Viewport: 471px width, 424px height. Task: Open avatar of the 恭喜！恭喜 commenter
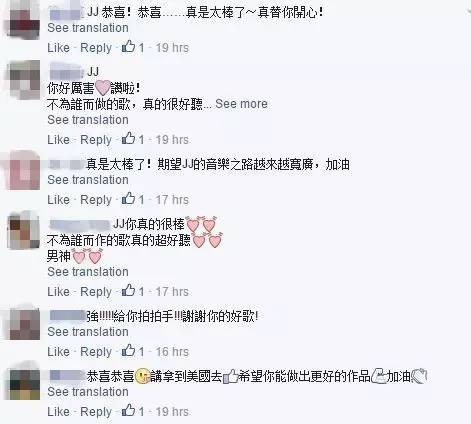tap(24, 20)
